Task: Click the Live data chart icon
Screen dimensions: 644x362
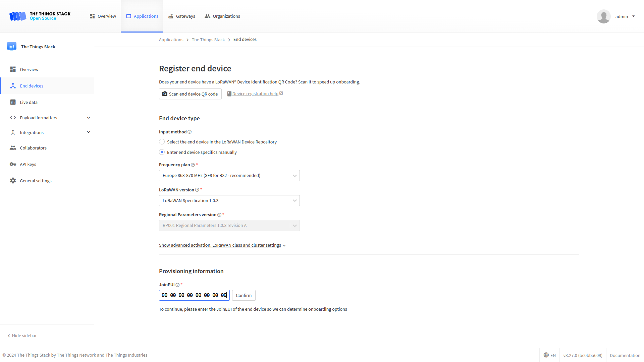Action: click(13, 102)
